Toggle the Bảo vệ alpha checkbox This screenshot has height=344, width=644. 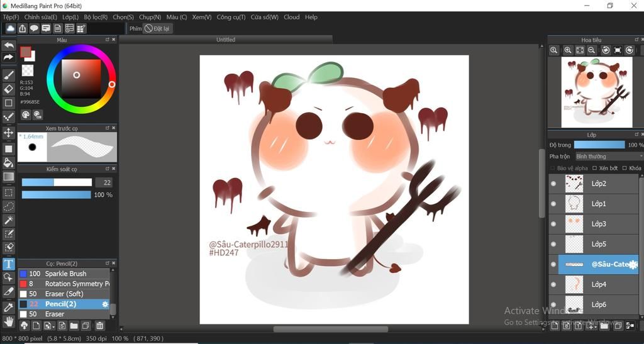pyautogui.click(x=552, y=169)
